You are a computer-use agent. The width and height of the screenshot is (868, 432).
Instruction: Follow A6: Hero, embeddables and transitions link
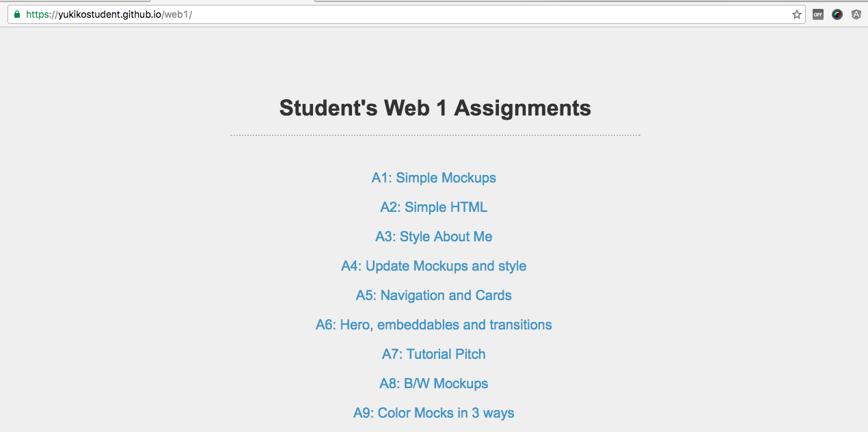pos(434,325)
